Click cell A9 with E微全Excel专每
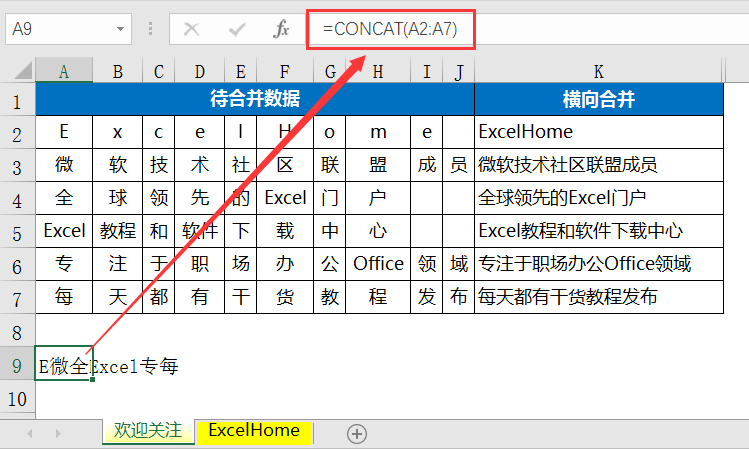Viewport: 749px width, 449px height. [x=64, y=363]
